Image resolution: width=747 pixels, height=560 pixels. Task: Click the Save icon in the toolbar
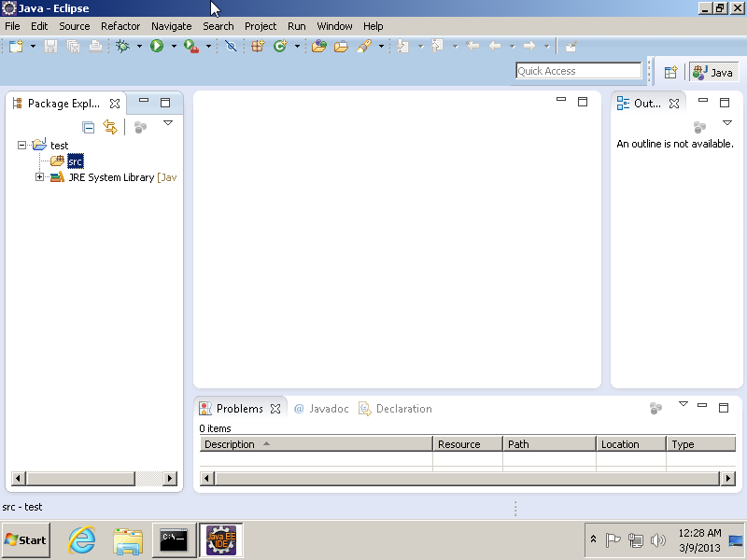pos(50,46)
